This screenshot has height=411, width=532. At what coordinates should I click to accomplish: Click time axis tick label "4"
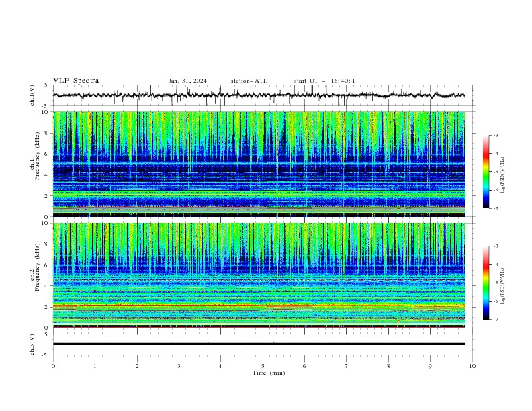pyautogui.click(x=220, y=366)
